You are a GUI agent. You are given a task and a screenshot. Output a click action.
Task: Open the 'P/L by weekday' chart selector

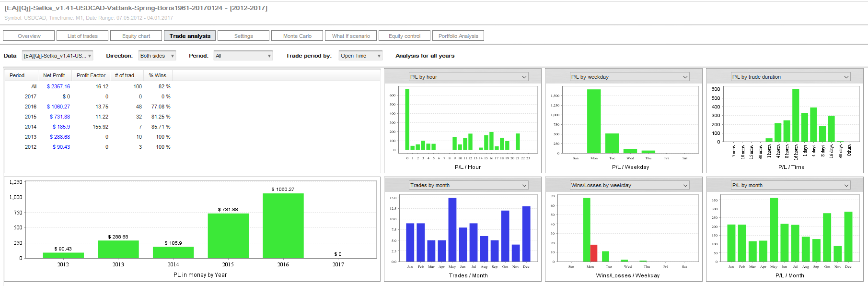click(629, 77)
